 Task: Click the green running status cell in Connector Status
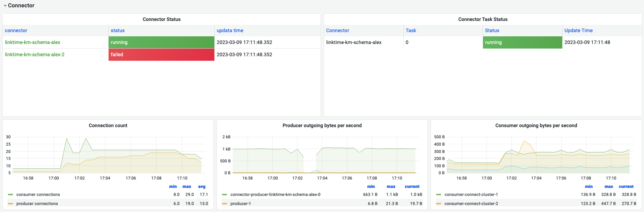[x=161, y=42]
